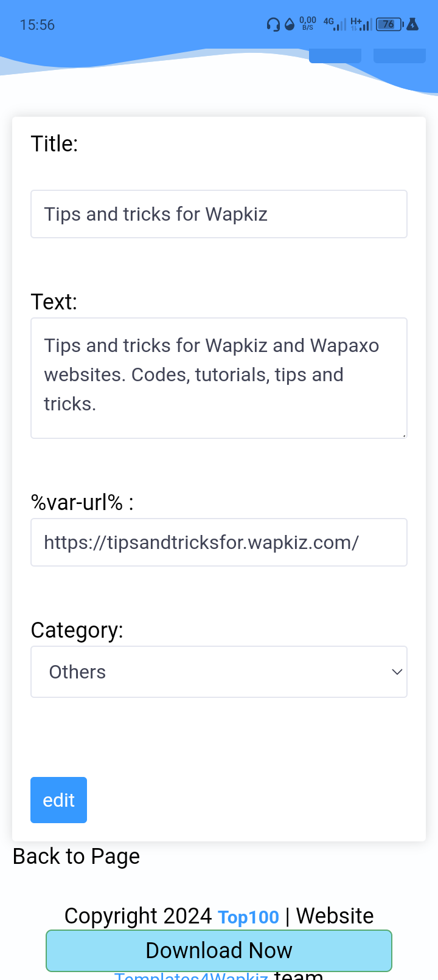The height and width of the screenshot is (980, 438).
Task: Tap the flask icon in status bar
Action: click(412, 24)
